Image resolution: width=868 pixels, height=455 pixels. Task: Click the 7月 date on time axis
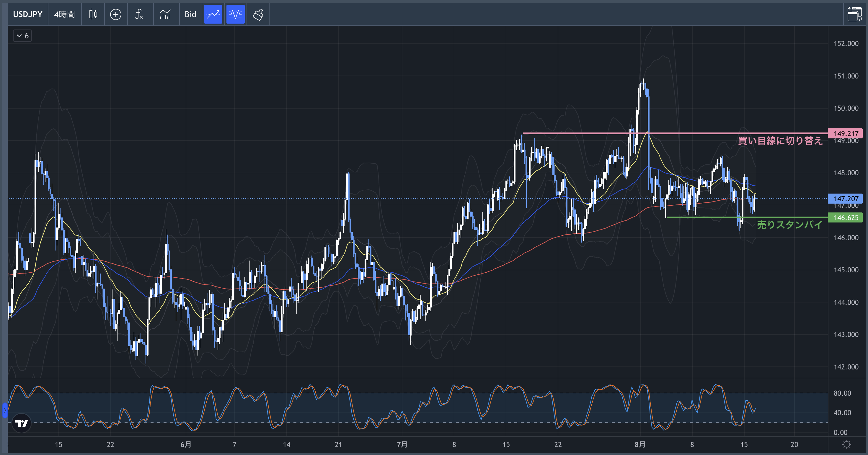click(x=402, y=445)
